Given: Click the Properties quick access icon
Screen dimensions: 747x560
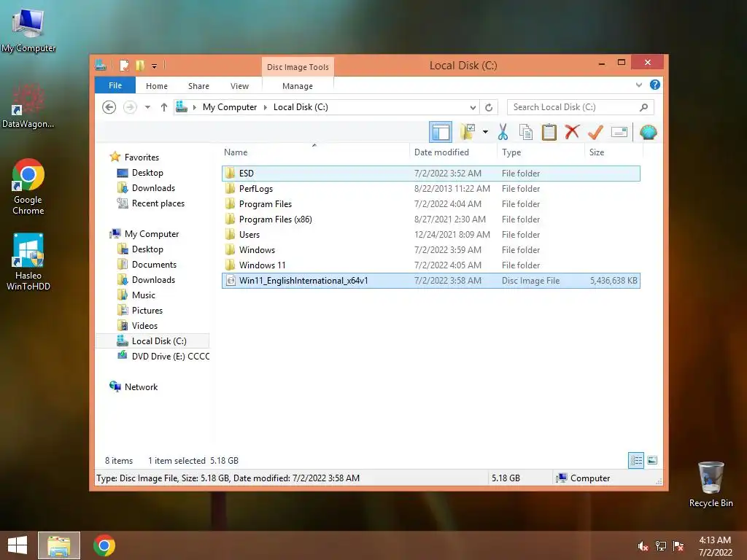Looking at the screenshot, I should (x=124, y=65).
